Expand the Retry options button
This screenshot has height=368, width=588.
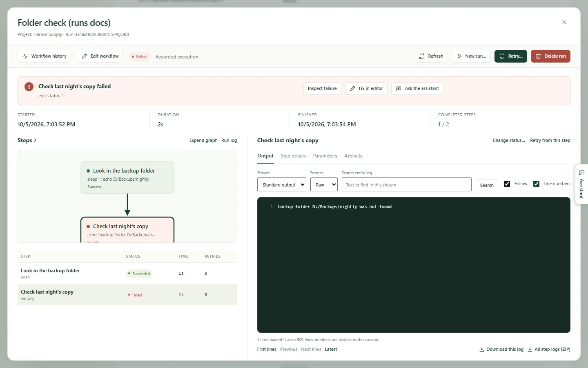click(511, 56)
